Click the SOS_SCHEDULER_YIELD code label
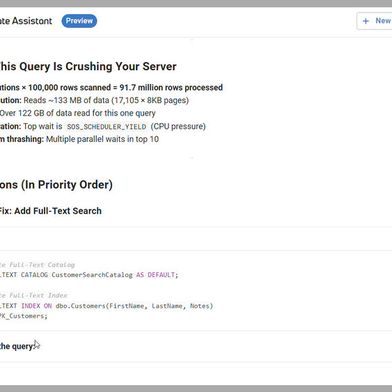The height and width of the screenshot is (392, 392). click(107, 127)
